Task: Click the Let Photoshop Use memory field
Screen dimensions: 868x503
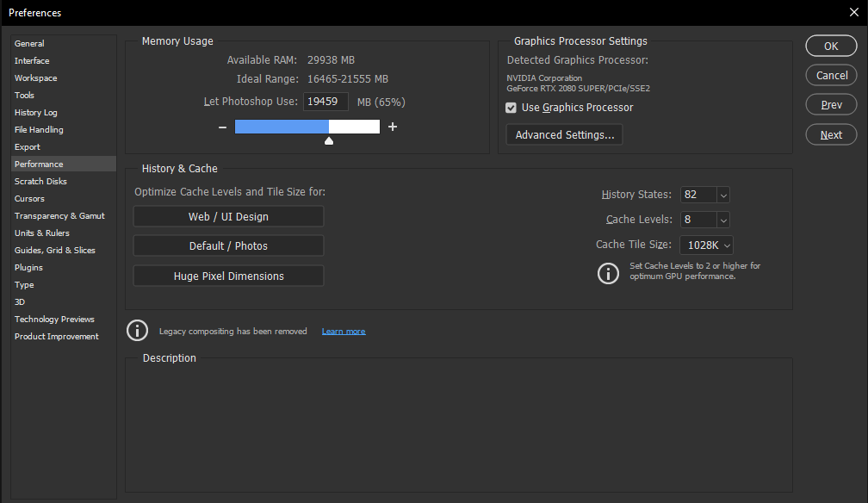Action: [x=325, y=102]
